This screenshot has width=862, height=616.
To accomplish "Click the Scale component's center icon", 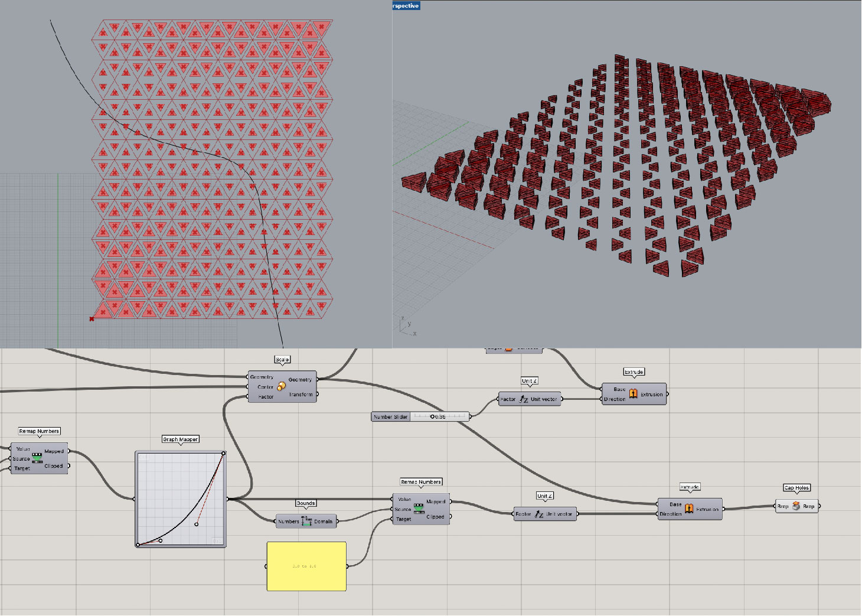I will pyautogui.click(x=281, y=386).
